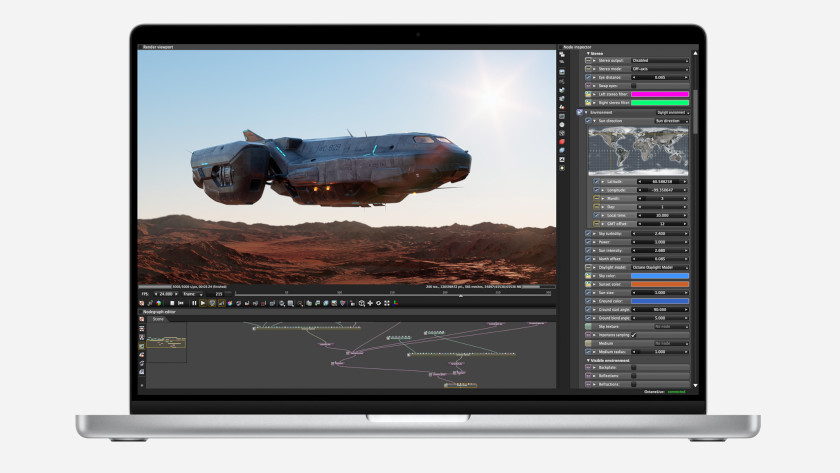Click the Environment node type icon
This screenshot has height=473, width=840.
(x=580, y=112)
